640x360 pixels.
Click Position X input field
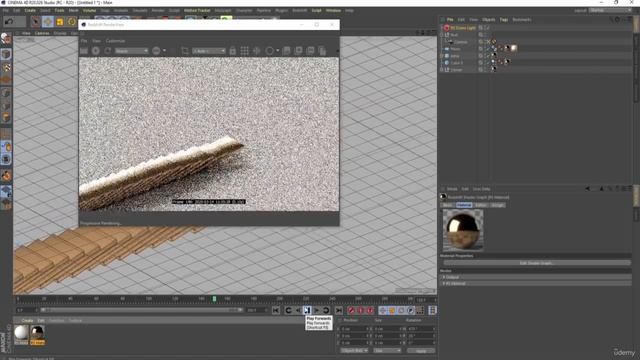tap(355, 329)
